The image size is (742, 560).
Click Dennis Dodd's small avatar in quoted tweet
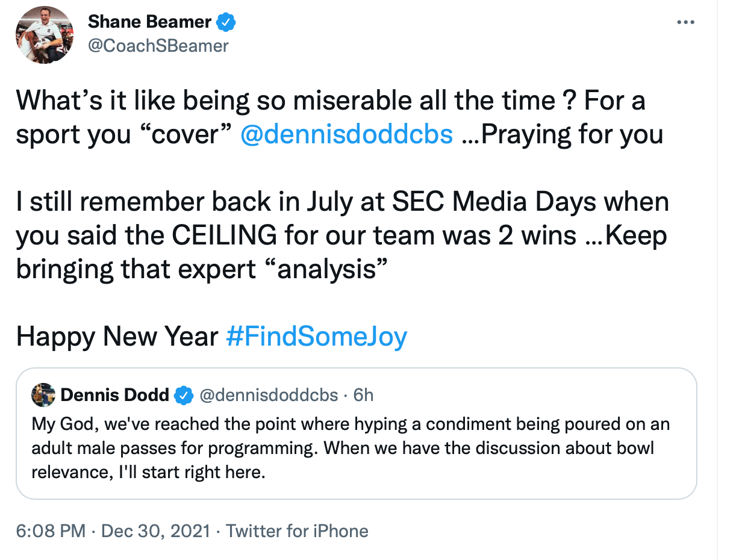[x=43, y=395]
